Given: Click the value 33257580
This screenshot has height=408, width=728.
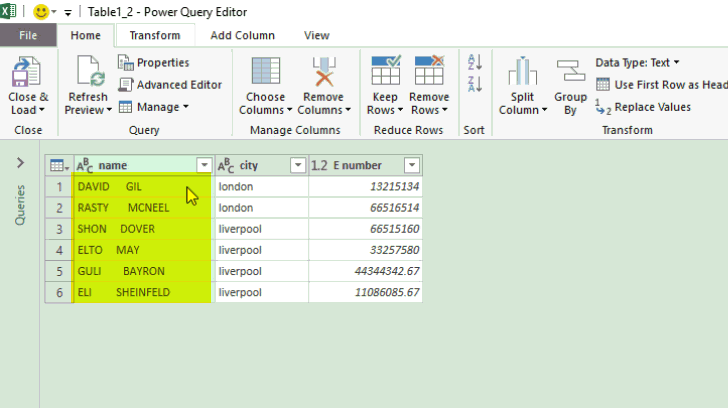Looking at the screenshot, I should (x=394, y=250).
